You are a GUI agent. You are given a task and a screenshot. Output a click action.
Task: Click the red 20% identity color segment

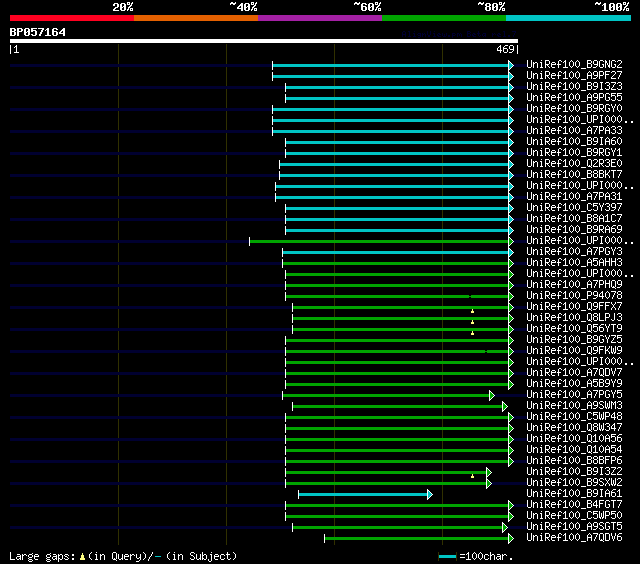click(72, 18)
